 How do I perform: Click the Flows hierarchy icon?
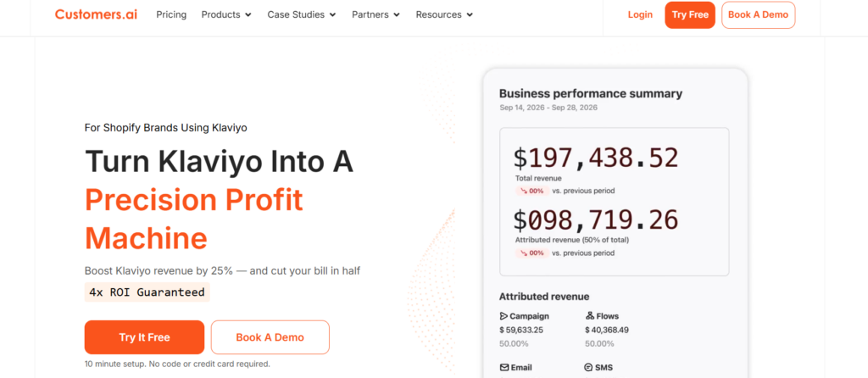(x=589, y=316)
